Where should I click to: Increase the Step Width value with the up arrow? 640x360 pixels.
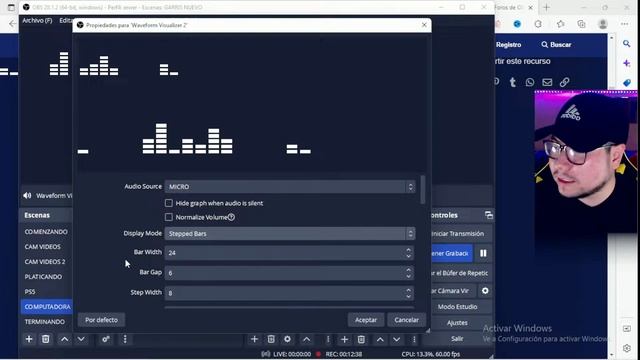coord(409,290)
